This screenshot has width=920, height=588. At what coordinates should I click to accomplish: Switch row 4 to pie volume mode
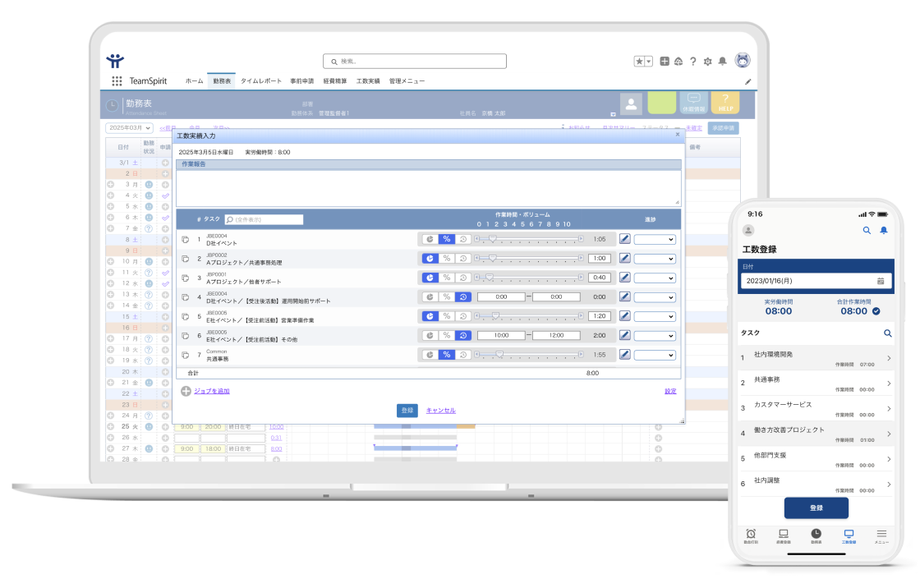pos(429,297)
